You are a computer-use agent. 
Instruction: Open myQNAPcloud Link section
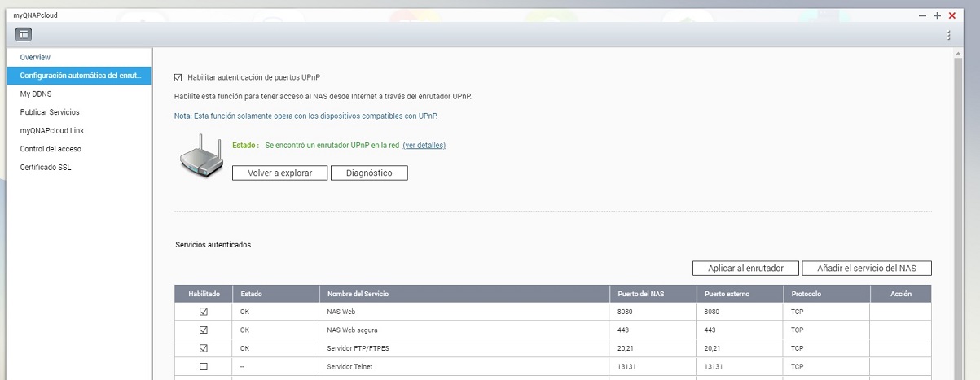tap(52, 131)
